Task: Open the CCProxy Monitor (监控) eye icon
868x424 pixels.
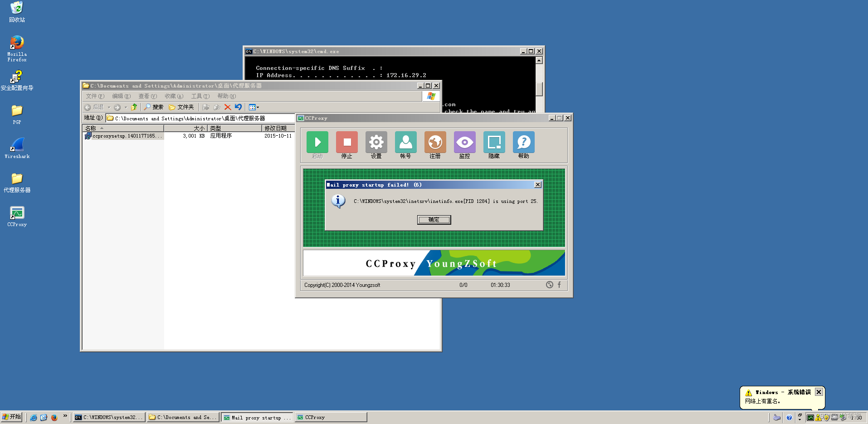Action: (465, 143)
